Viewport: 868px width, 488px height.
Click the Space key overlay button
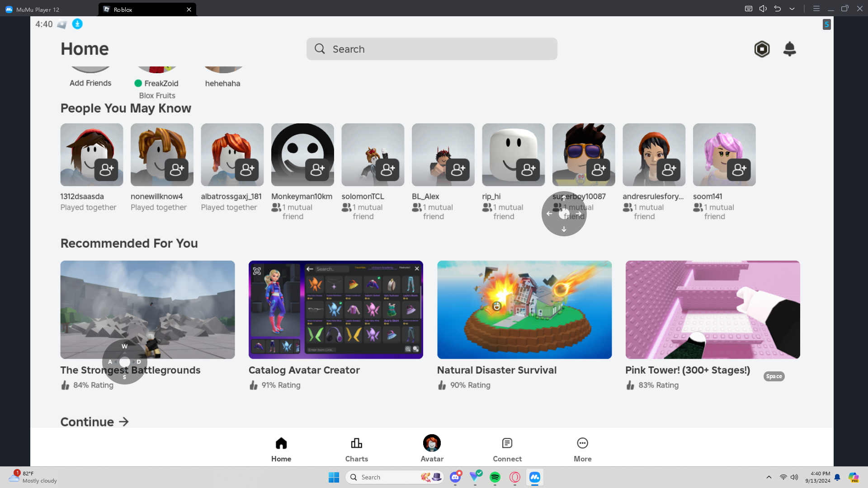[774, 376]
